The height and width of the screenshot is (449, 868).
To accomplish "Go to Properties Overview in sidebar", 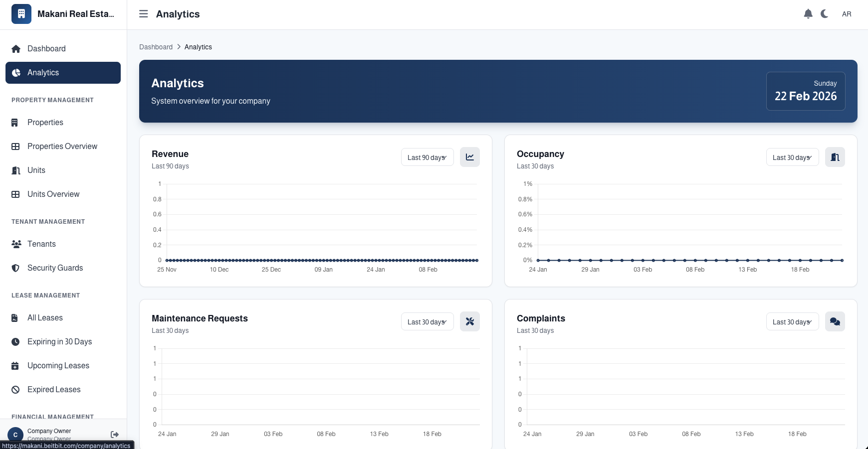I will tap(63, 147).
